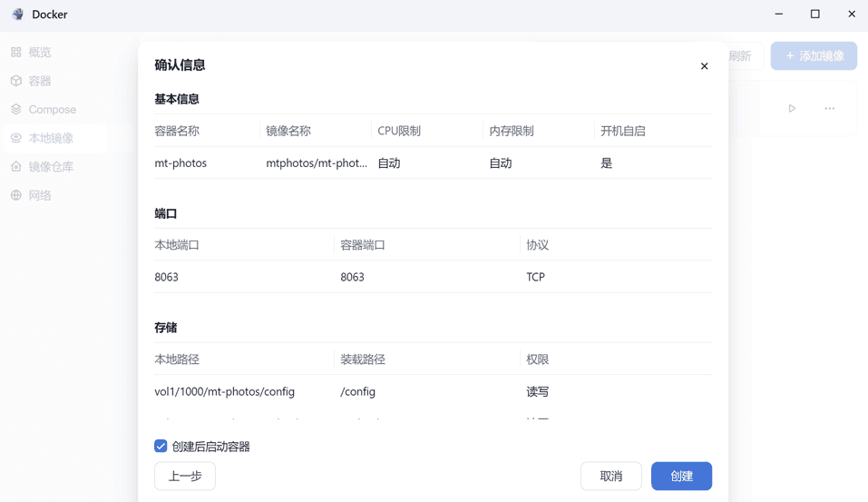This screenshot has height=502, width=868.
Task: Toggle the 创建后启动容器 checkbox
Action: point(161,446)
